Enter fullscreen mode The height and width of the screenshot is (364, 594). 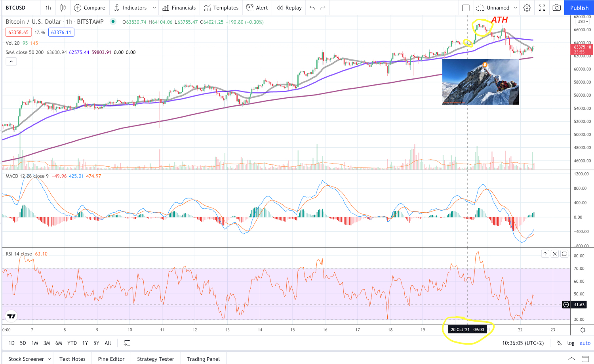point(542,8)
